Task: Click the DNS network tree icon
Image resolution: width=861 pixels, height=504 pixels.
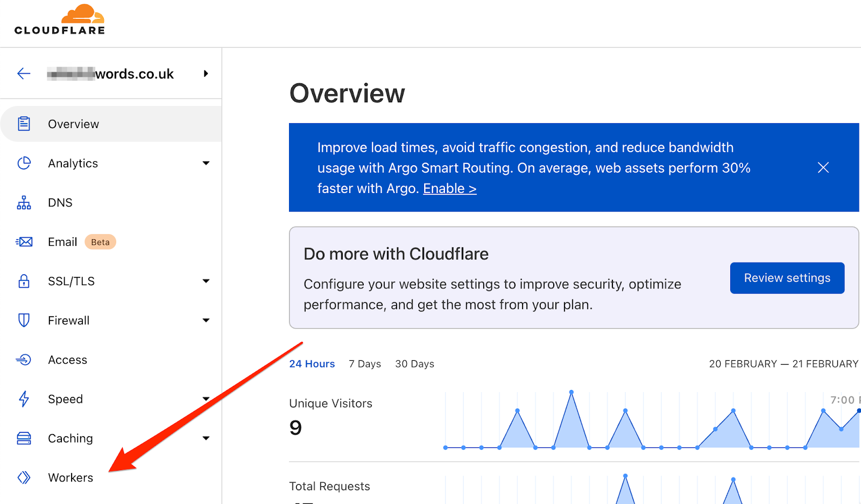Action: [24, 202]
